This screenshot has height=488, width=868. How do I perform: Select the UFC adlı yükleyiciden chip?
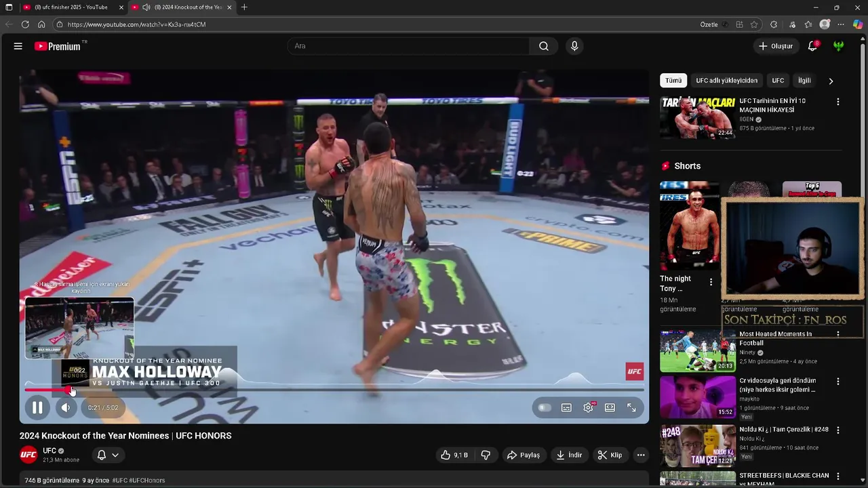pyautogui.click(x=726, y=81)
